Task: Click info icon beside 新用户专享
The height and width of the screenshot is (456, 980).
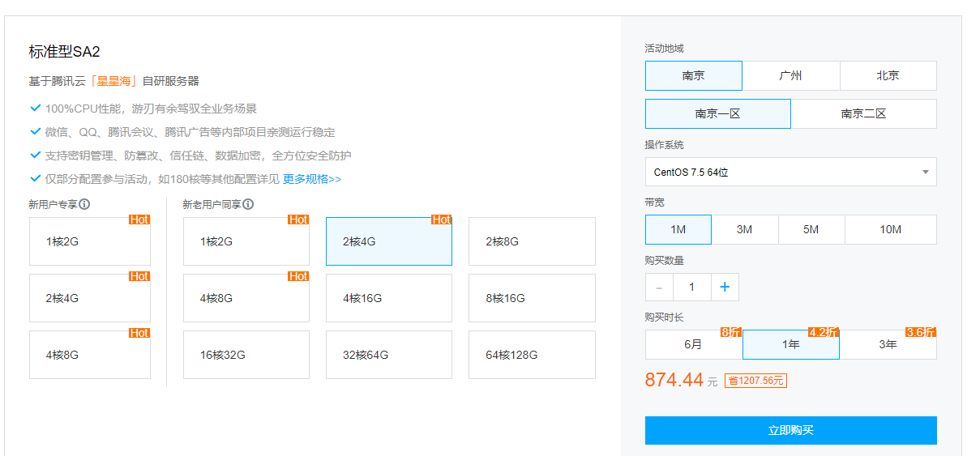Action: pos(84,204)
